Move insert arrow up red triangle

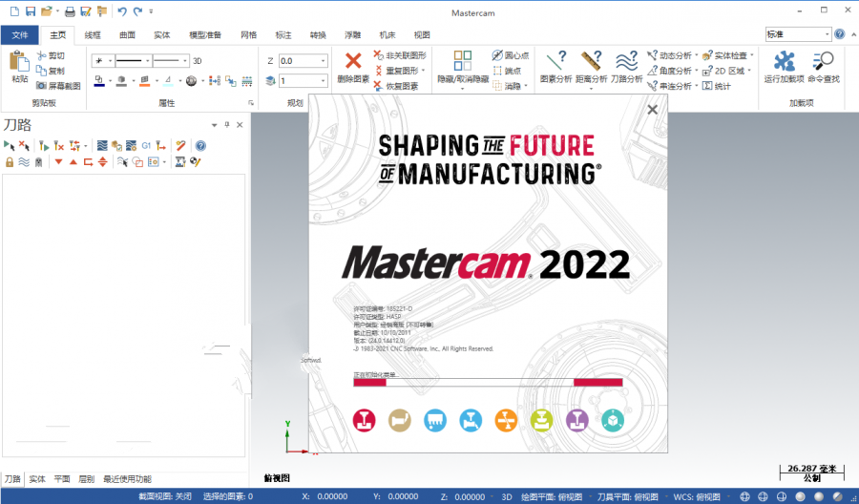[x=73, y=162]
